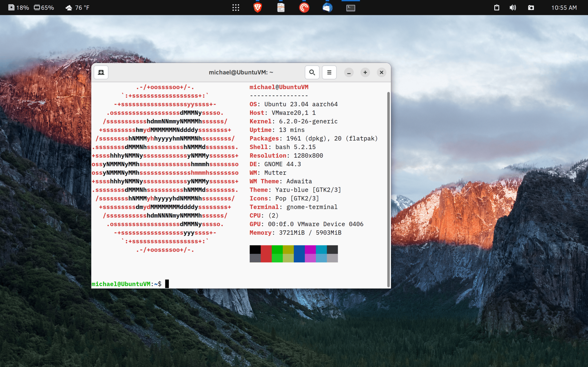Image resolution: width=588 pixels, height=367 pixels.
Task: Open the app grid launcher
Action: click(236, 8)
